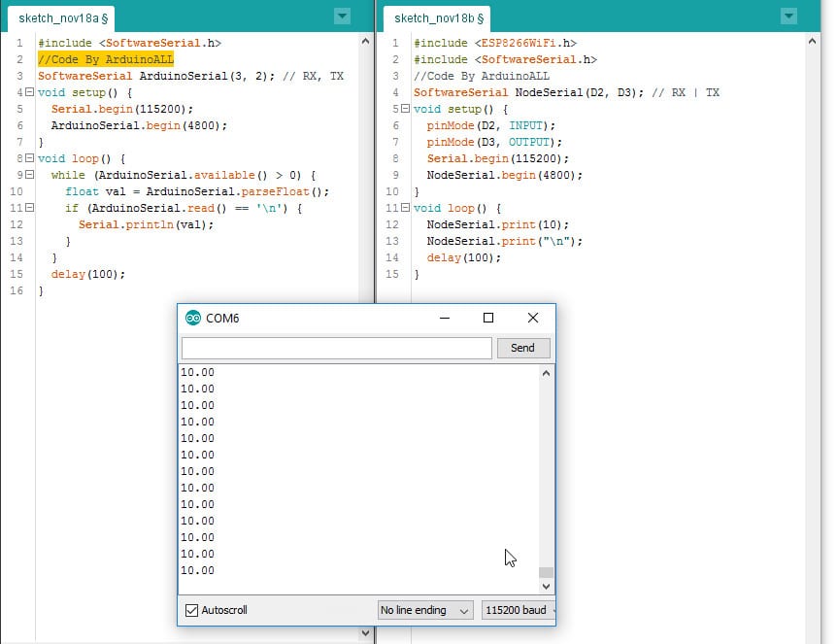Click pinMode(D3, OUTPUT) line

(494, 142)
